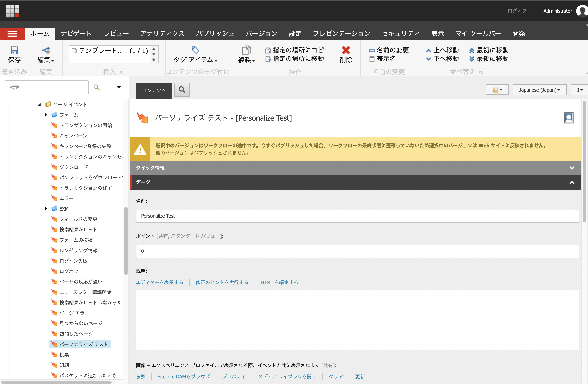Select the コンテンツ editor tab
The width and height of the screenshot is (588, 384).
[x=154, y=90]
